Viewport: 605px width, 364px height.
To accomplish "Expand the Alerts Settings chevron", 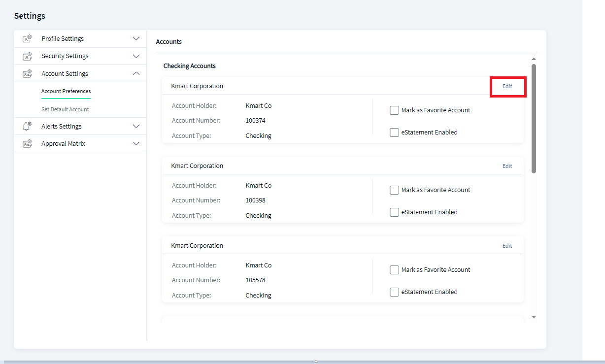I will click(x=136, y=126).
